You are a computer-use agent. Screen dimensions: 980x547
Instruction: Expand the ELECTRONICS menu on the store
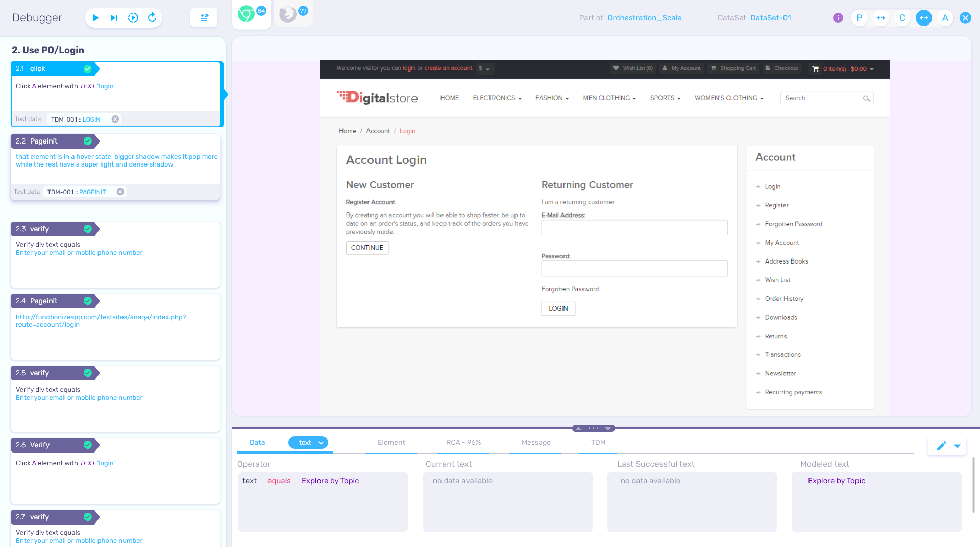click(x=497, y=98)
